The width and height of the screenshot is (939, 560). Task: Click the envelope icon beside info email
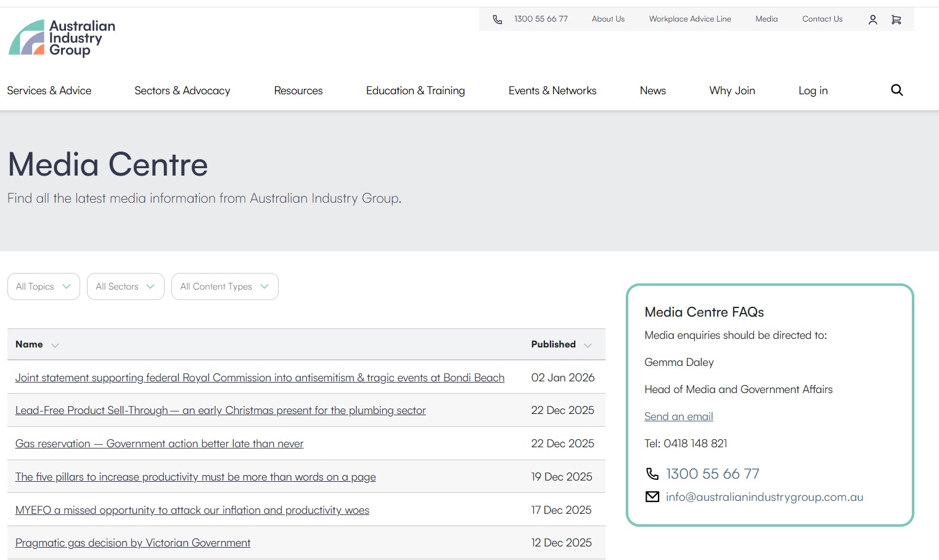[x=652, y=497]
